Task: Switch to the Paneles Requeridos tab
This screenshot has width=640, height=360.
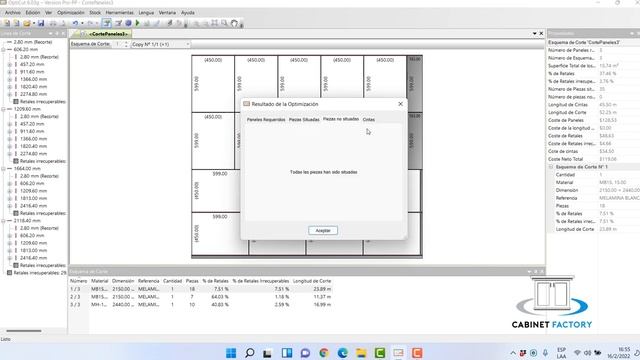Action: (266, 120)
